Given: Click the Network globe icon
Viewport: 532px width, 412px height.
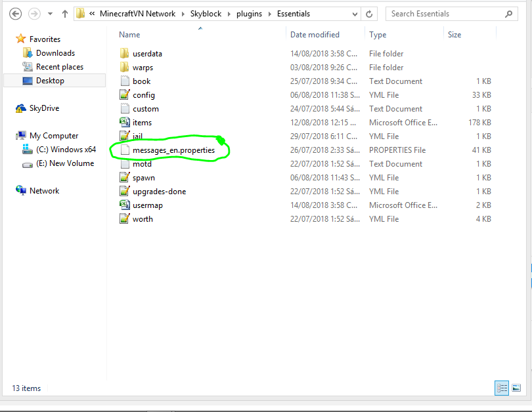Looking at the screenshot, I should pos(21,190).
